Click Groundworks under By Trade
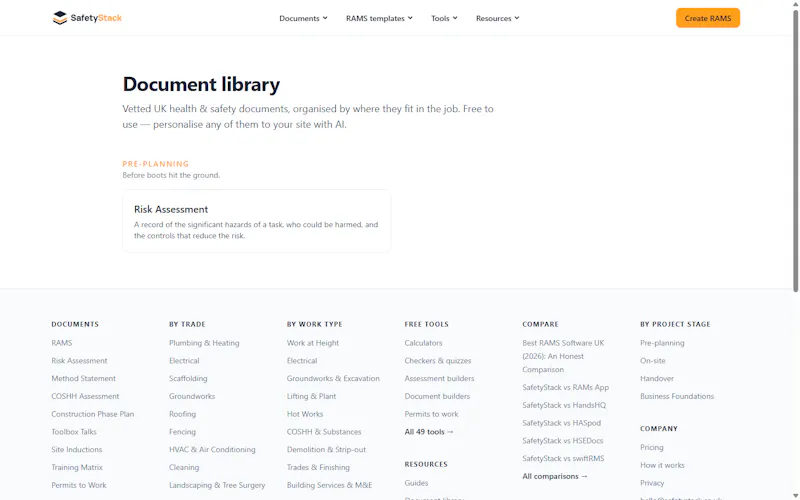Image resolution: width=800 pixels, height=500 pixels. tap(192, 396)
